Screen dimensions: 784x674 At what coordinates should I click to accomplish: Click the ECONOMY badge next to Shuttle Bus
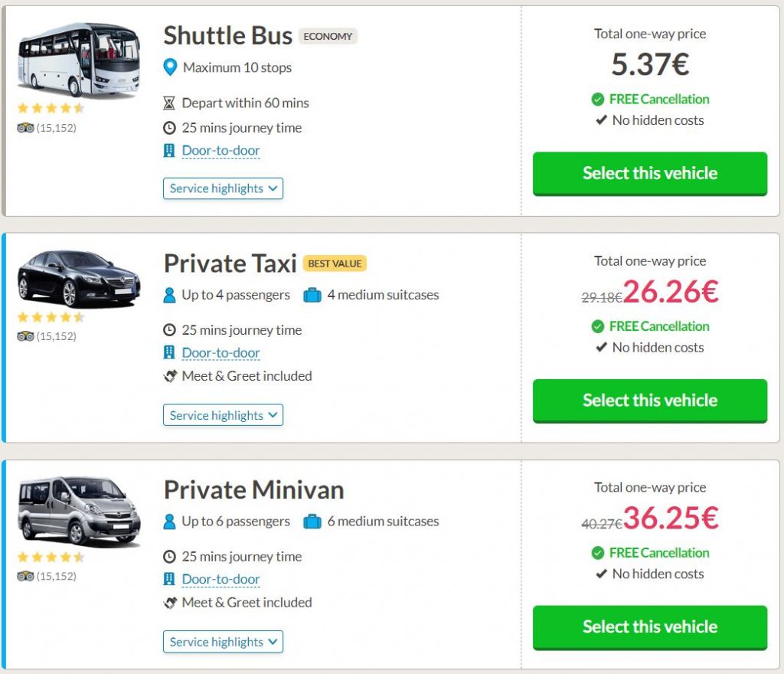[x=328, y=36]
